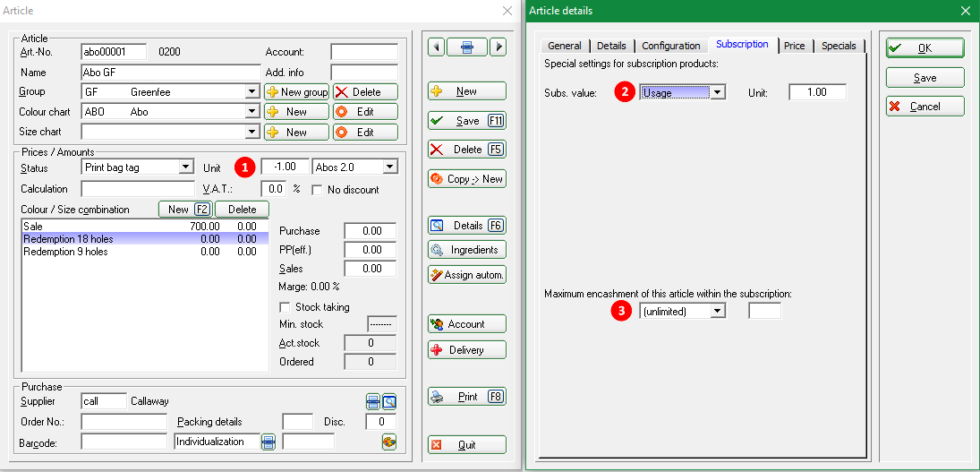Open Status dropdown Print bag tag
Image resolution: width=980 pixels, height=472 pixels.
pyautogui.click(x=185, y=167)
